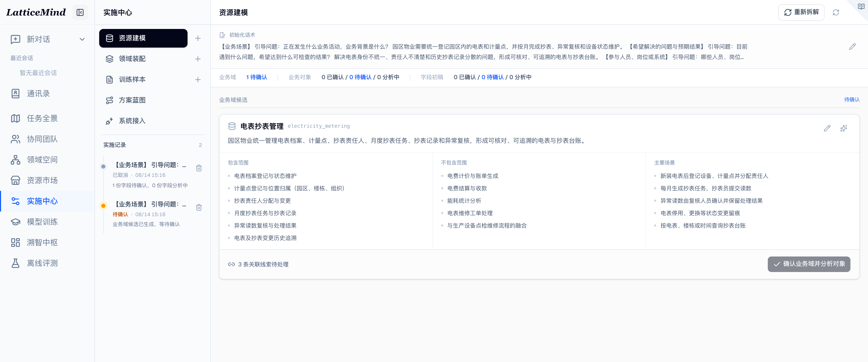Click the 待确认 status beside 业务域候选
This screenshot has height=362, width=868.
pos(851,100)
